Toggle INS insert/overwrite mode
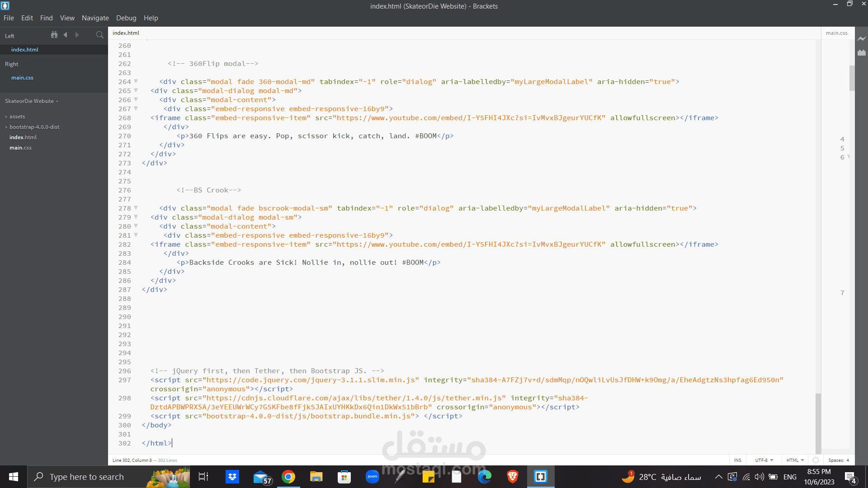868x488 pixels. point(737,460)
